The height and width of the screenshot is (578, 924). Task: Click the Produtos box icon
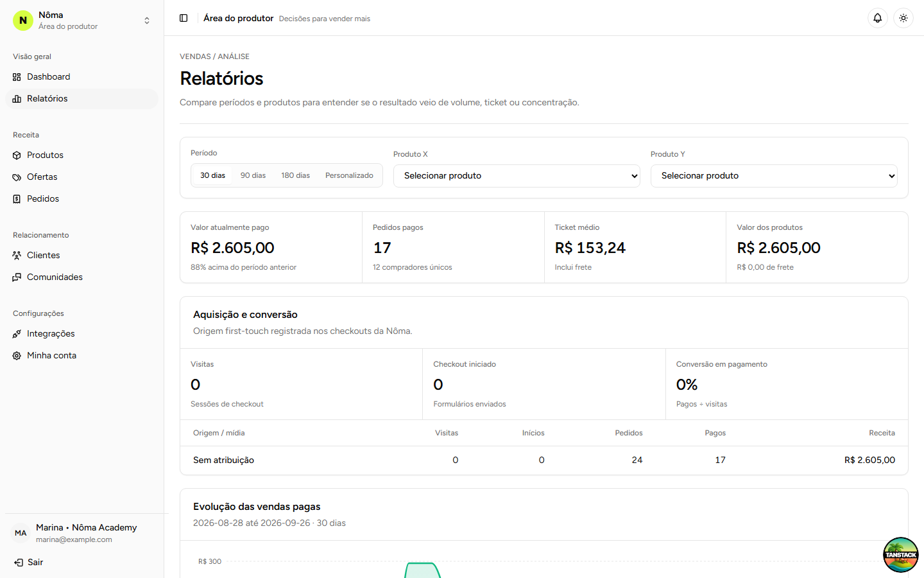17,155
